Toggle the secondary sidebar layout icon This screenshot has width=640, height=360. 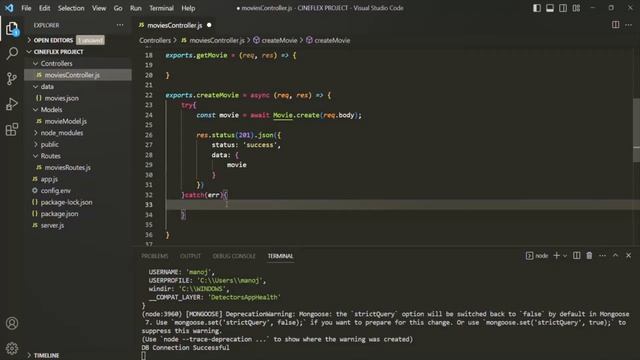pos(563,8)
